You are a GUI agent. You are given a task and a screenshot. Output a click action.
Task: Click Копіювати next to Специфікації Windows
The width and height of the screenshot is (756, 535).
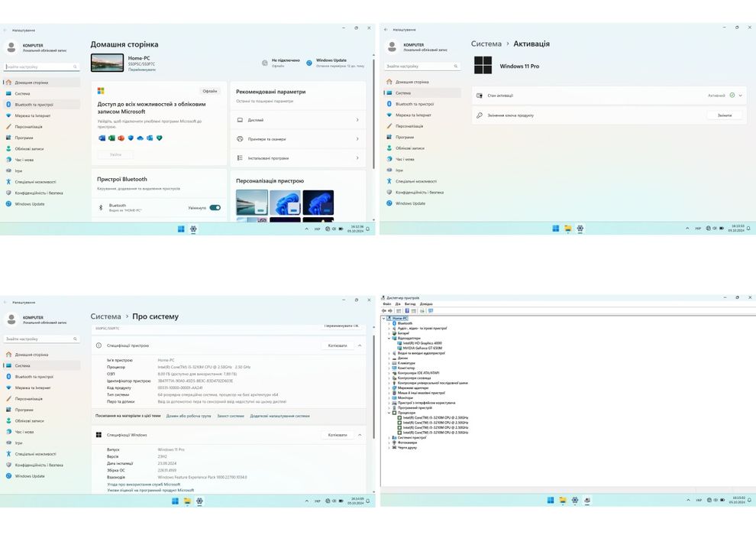tap(338, 435)
